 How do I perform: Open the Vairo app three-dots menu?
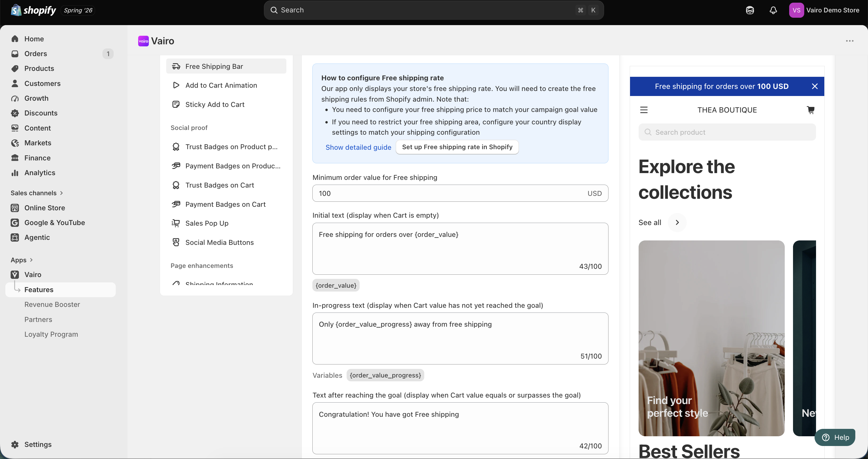(850, 41)
